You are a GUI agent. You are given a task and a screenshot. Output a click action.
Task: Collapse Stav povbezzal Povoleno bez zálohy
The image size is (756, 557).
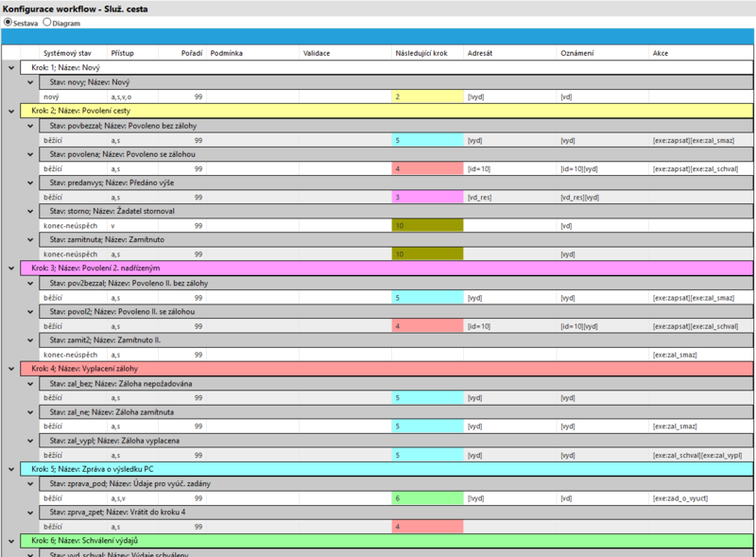coord(30,126)
